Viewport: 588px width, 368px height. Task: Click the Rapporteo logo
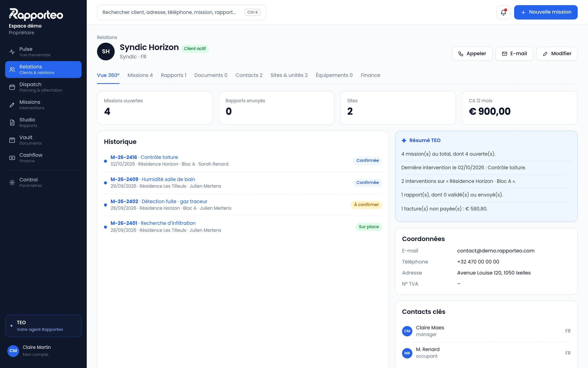coord(36,14)
